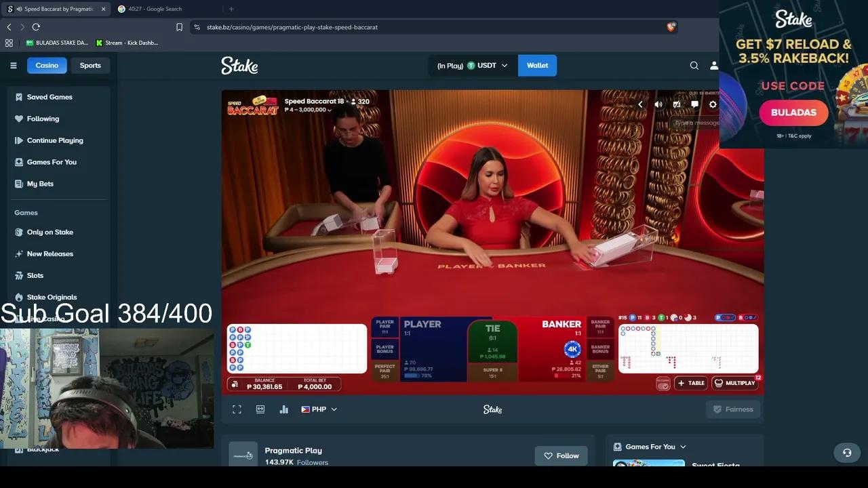This screenshot has height=488, width=868.
Task: Open the live chat bubble icon
Action: [694, 104]
